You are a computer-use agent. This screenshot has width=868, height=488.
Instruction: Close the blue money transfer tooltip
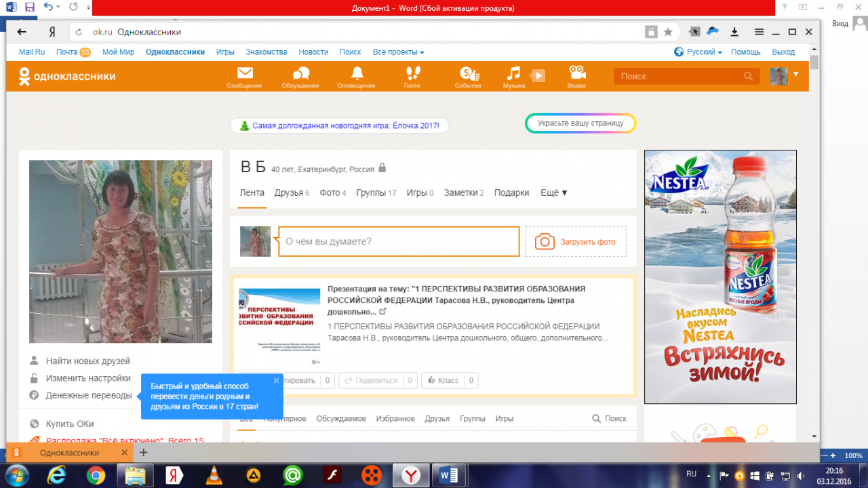pyautogui.click(x=276, y=380)
